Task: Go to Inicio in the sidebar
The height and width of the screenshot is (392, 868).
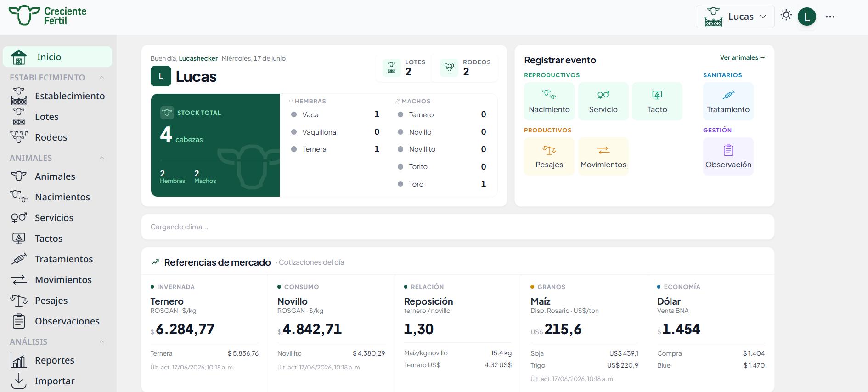Action: point(57,57)
